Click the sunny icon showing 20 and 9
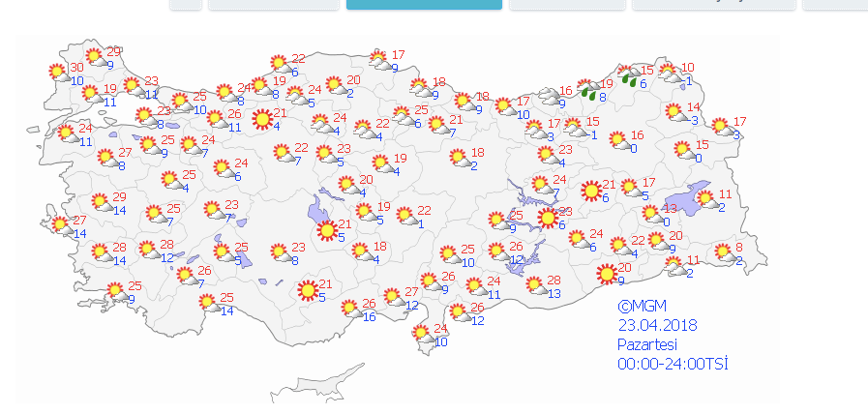 pos(607,274)
